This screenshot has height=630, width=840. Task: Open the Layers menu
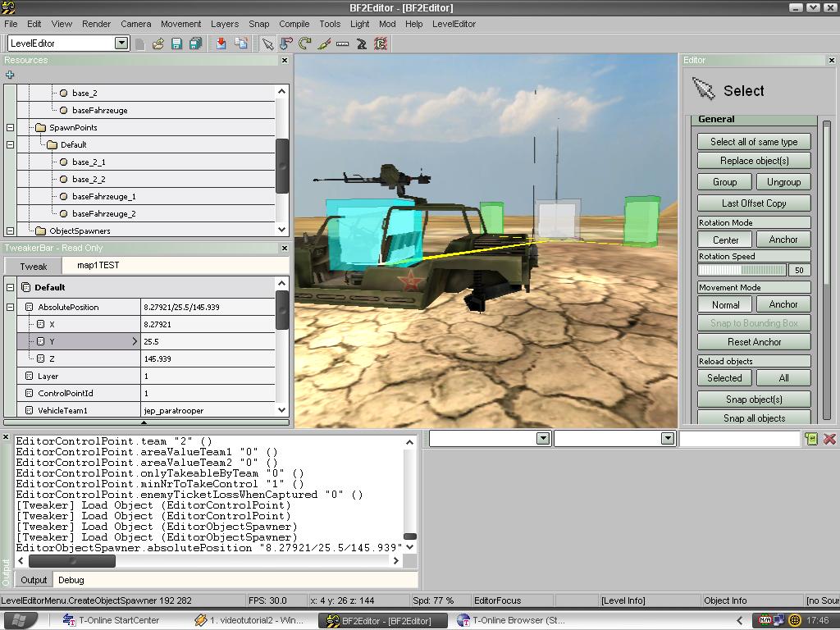coord(225,24)
